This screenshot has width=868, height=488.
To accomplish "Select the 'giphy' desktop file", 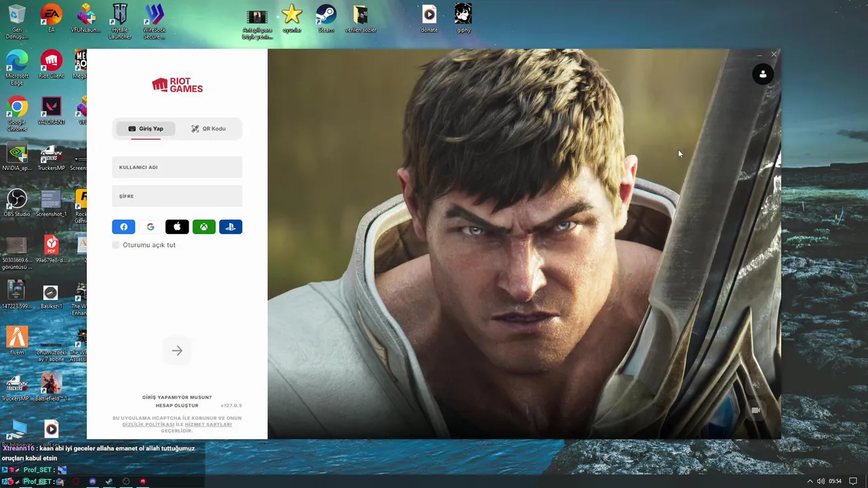I will (464, 18).
